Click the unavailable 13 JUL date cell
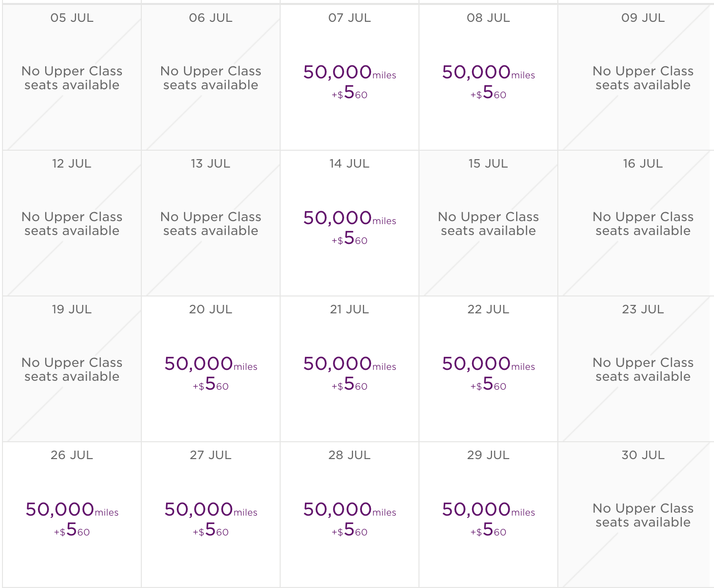The image size is (714, 588). coord(211,224)
